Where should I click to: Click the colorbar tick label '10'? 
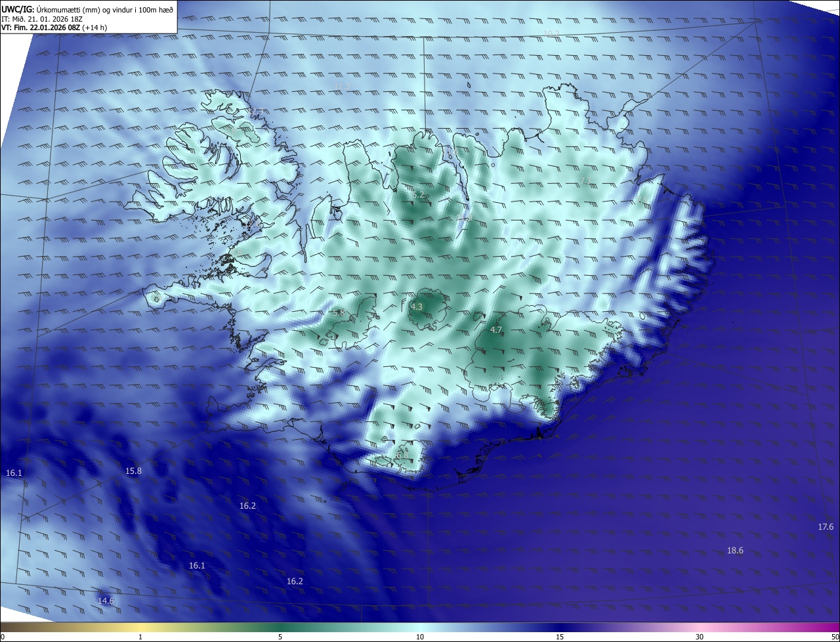[420, 637]
